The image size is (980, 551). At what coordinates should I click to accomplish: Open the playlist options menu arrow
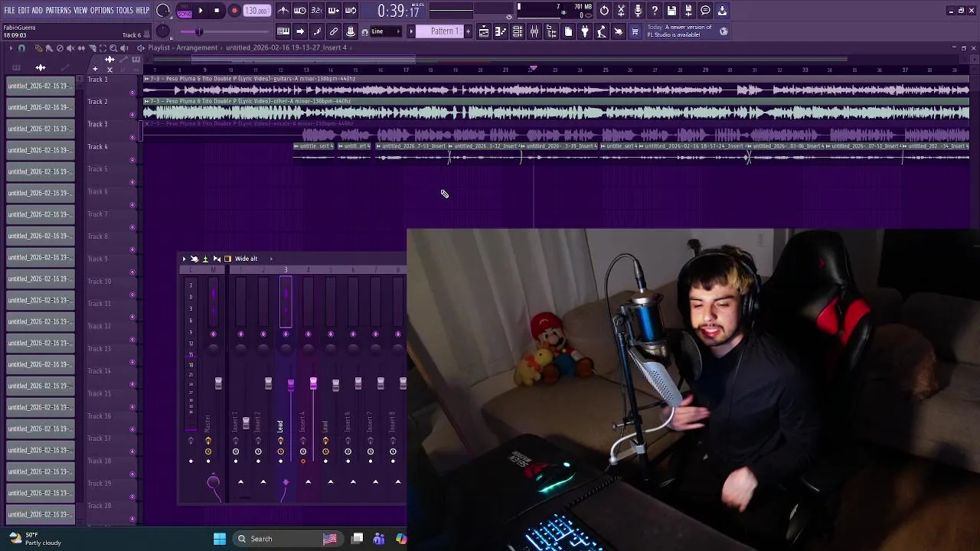point(11,48)
